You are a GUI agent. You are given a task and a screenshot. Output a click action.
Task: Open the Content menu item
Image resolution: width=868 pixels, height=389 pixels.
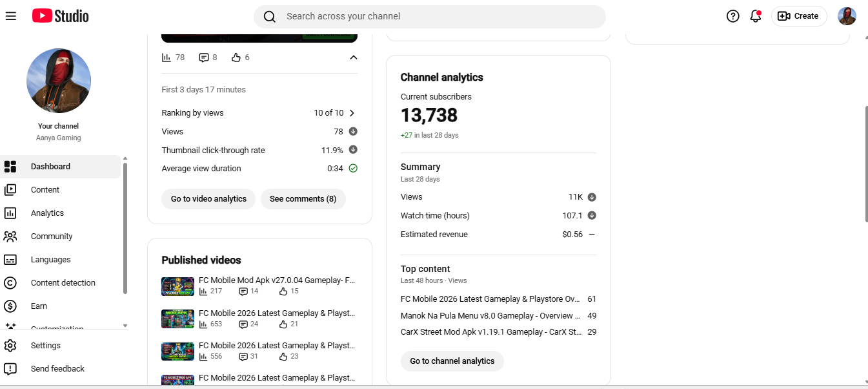pos(61,190)
